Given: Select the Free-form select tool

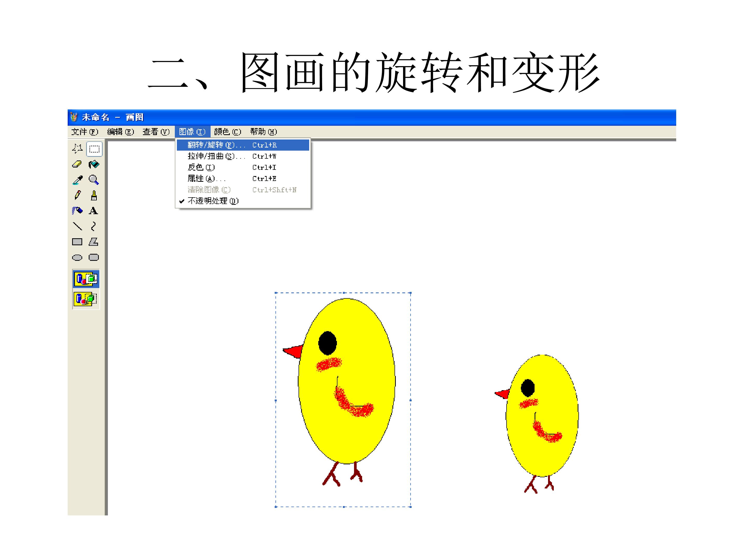Looking at the screenshot, I should click(x=77, y=149).
